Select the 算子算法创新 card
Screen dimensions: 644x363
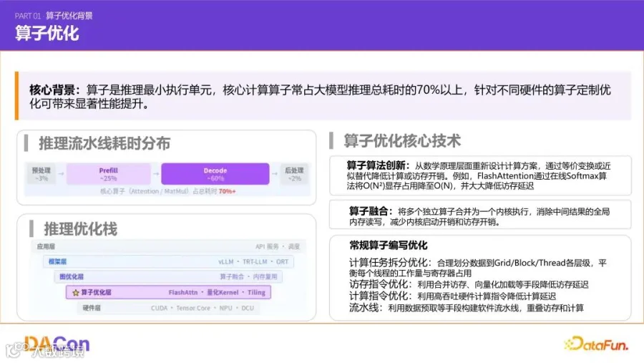[480, 175]
